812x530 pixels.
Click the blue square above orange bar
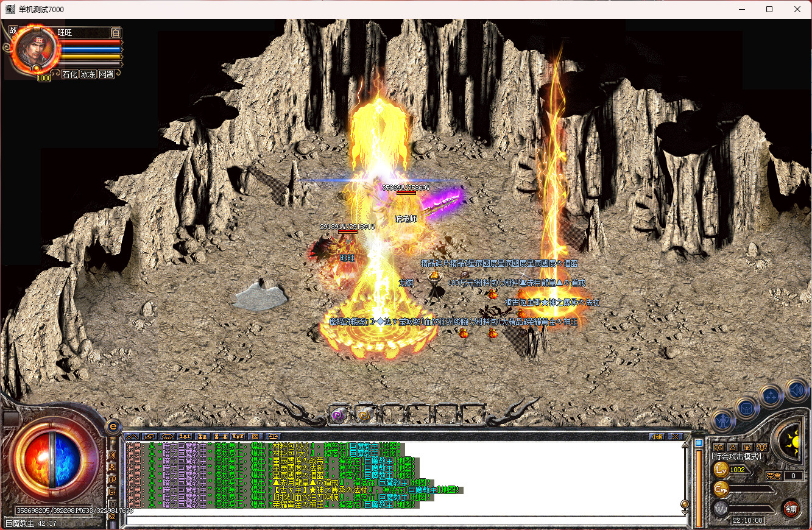pos(699,443)
